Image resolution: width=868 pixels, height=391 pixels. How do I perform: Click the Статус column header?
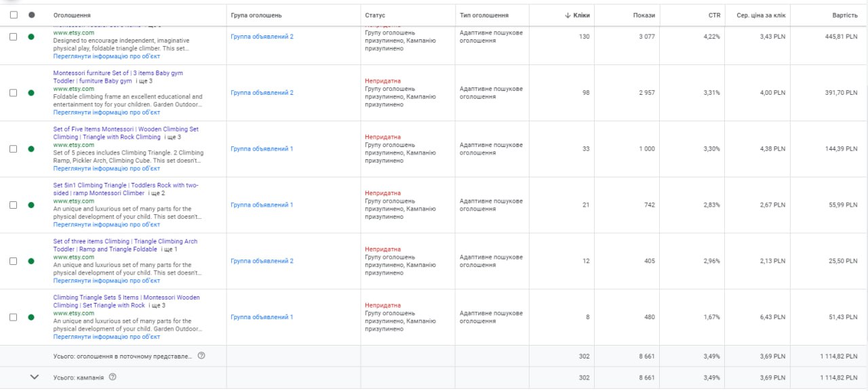coord(375,15)
